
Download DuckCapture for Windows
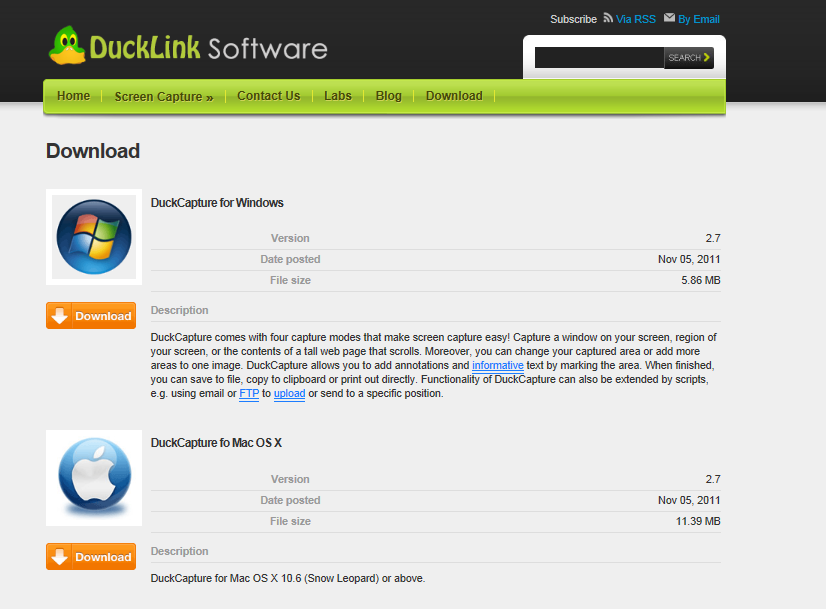point(91,316)
